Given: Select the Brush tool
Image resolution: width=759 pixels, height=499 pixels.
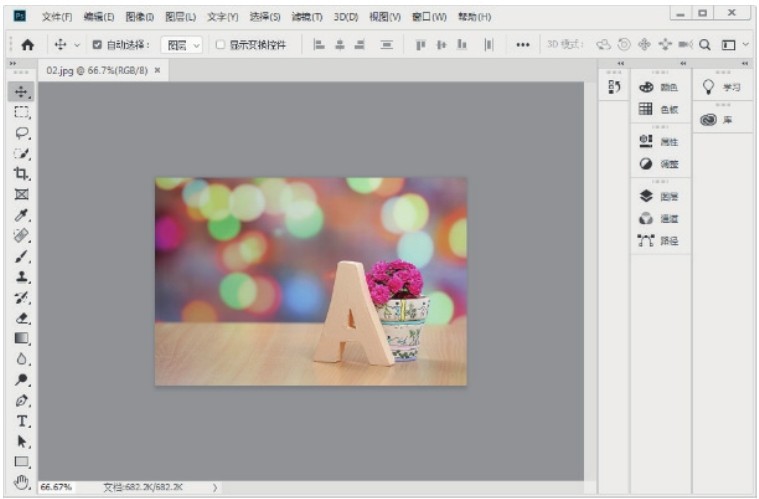Looking at the screenshot, I should pyautogui.click(x=22, y=256).
